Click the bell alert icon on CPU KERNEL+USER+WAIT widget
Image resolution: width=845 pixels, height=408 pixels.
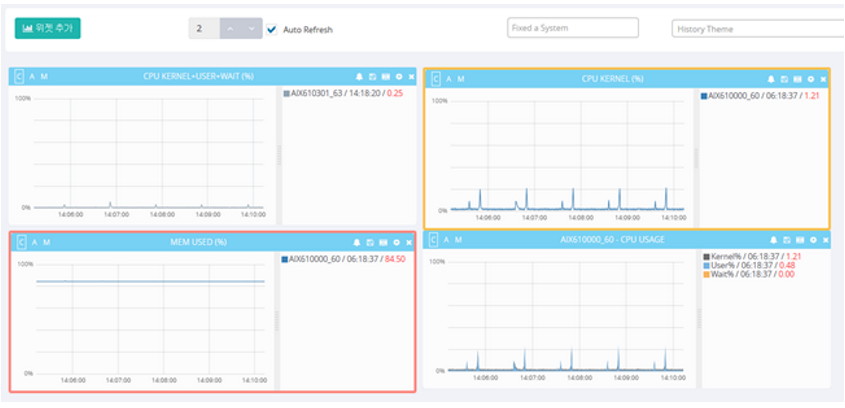(359, 76)
